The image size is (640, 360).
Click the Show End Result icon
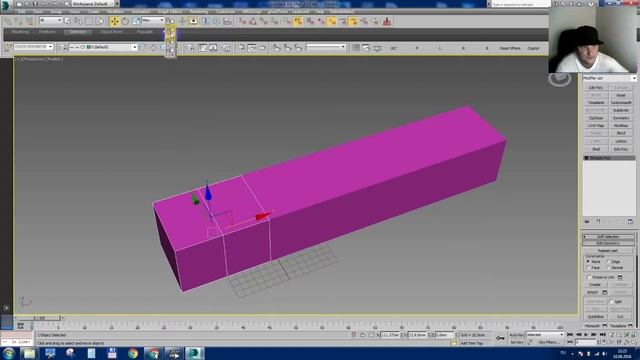pos(598,221)
